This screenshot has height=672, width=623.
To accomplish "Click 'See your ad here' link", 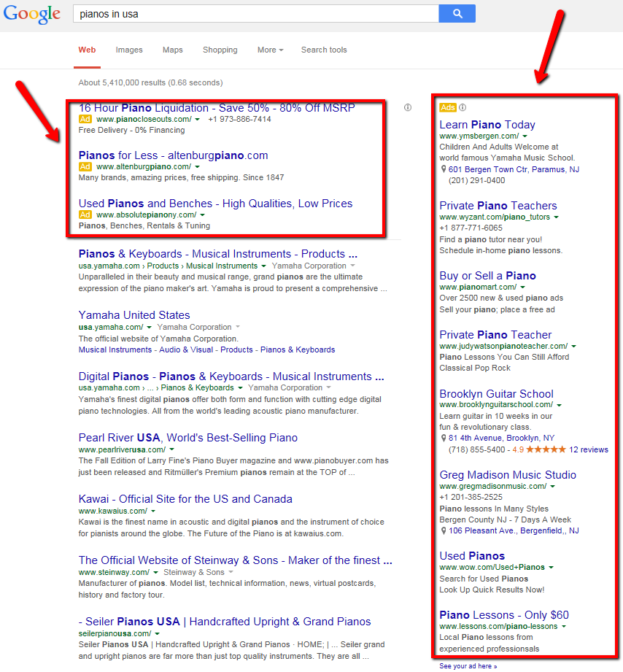I will 468,666.
